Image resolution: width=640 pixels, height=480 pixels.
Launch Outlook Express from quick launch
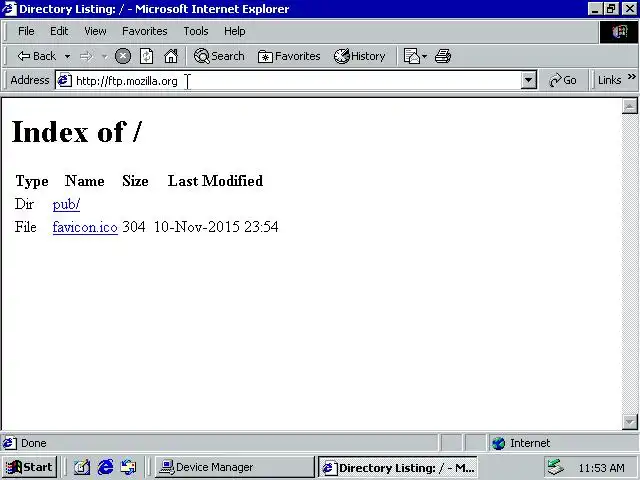tap(129, 467)
